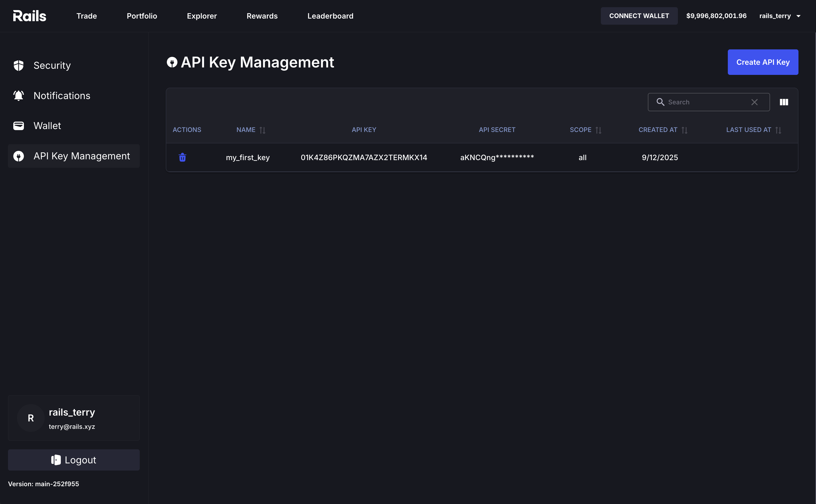This screenshot has width=816, height=504.
Task: Click the magnifier icon in the search box
Action: tap(660, 102)
